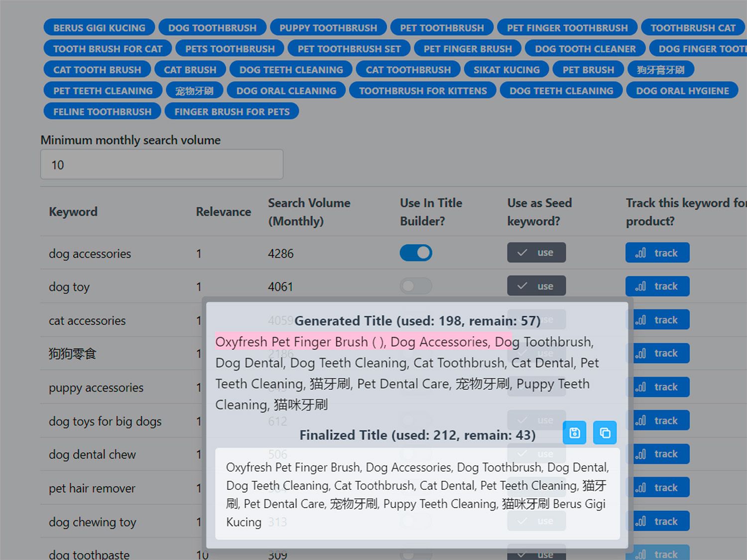
Task: Click the 4286 search volume cell
Action: (281, 254)
